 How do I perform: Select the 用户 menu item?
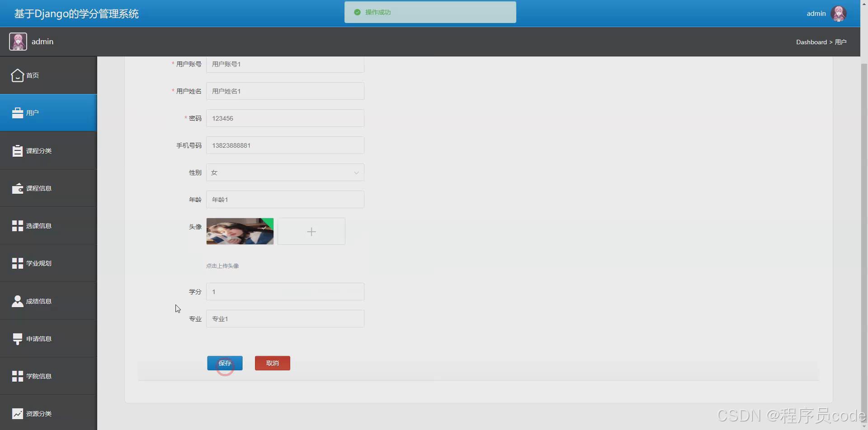48,113
